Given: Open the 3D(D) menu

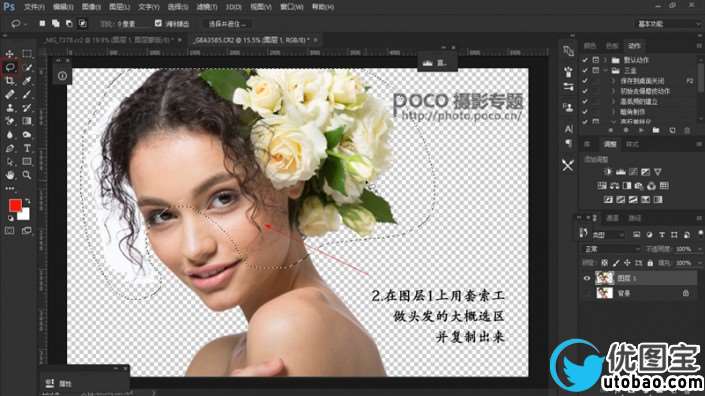Looking at the screenshot, I should pos(233,7).
